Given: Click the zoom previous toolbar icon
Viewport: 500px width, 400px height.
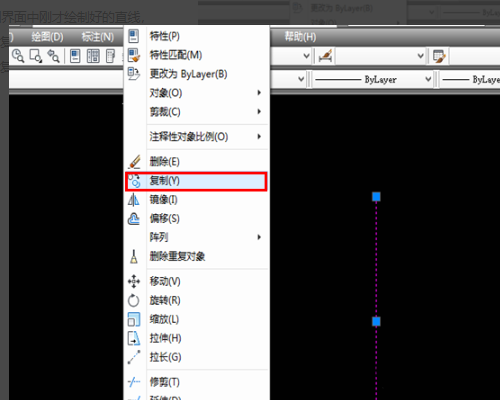Looking at the screenshot, I should 53,56.
